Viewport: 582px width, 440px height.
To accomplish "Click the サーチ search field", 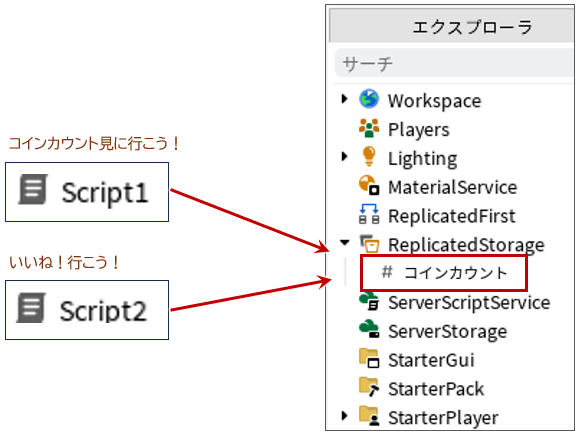I will coord(454,63).
